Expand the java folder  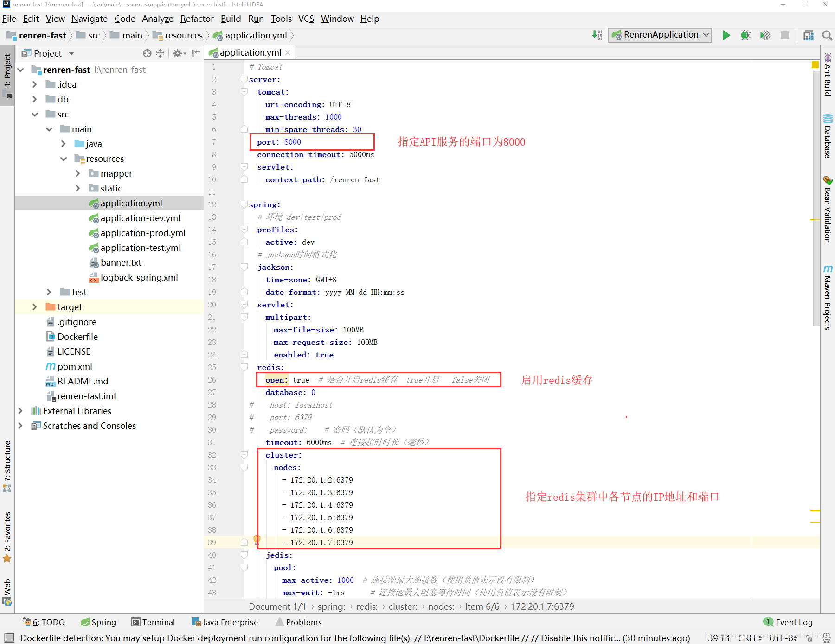(x=64, y=144)
